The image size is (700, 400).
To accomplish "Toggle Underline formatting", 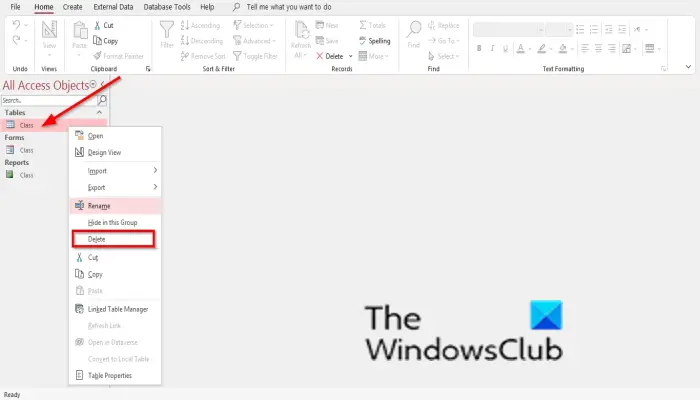I will click(x=505, y=48).
